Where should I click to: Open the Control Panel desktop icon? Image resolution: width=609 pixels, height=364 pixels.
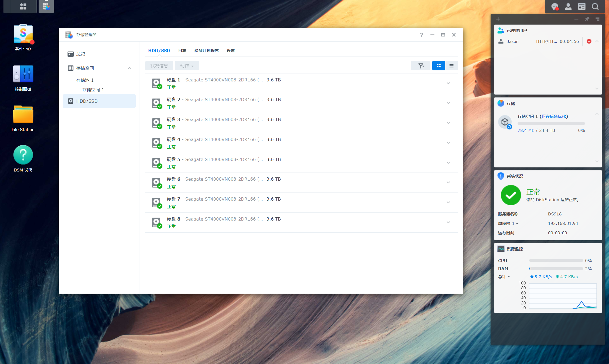pyautogui.click(x=23, y=74)
